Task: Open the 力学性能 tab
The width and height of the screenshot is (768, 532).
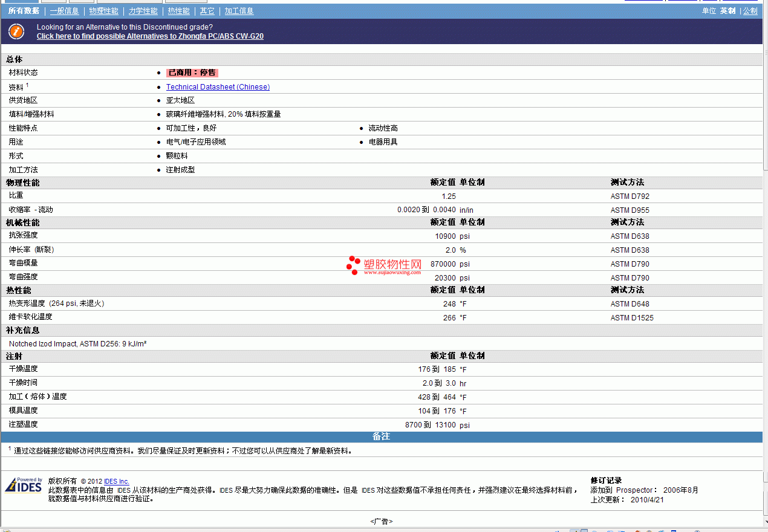Action: point(143,11)
